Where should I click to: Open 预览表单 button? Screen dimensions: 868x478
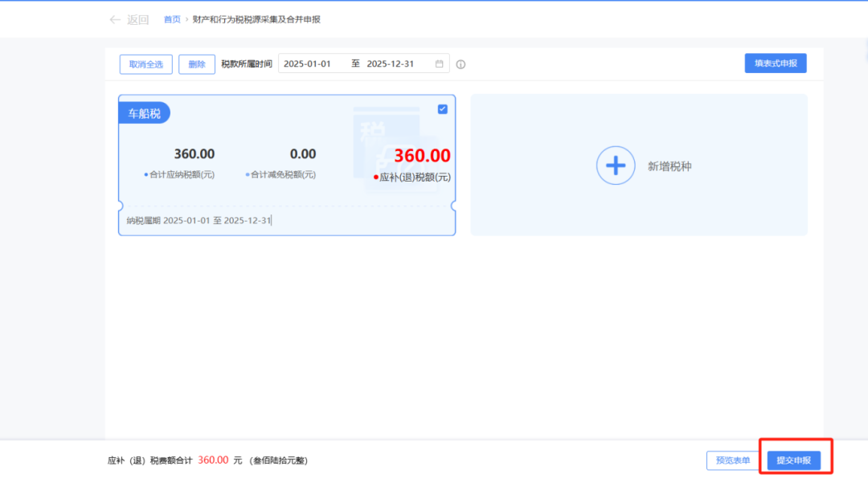point(733,460)
